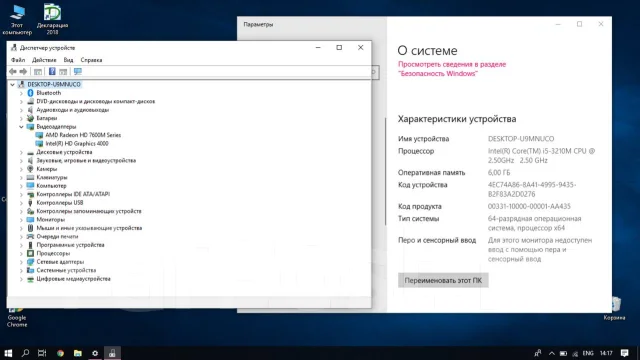Select the Системные устройства row text

pos(66,270)
